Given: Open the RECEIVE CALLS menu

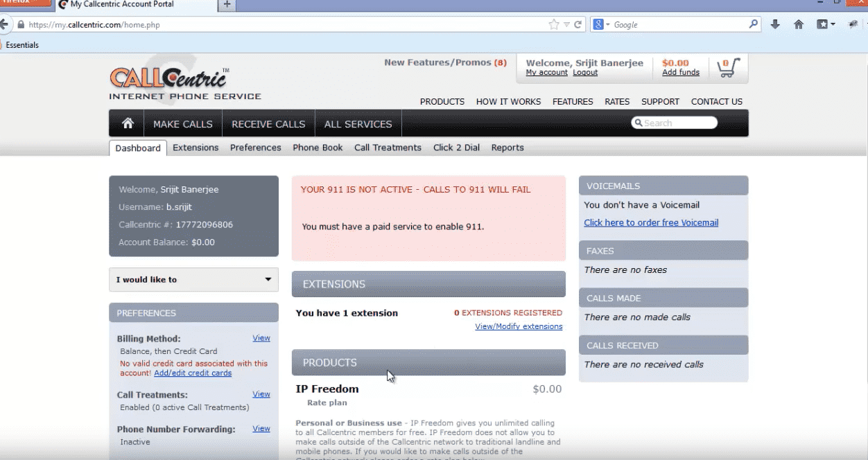Looking at the screenshot, I should [x=268, y=124].
